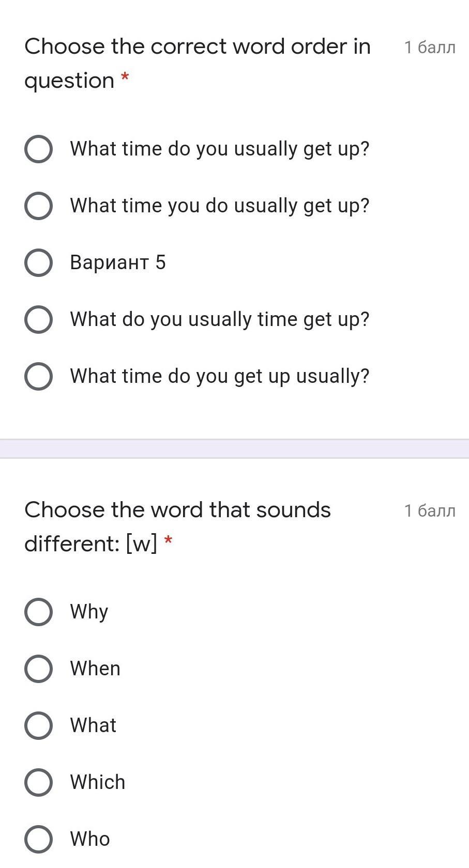
Task: Click the "Who" option text label
Action: tap(90, 839)
